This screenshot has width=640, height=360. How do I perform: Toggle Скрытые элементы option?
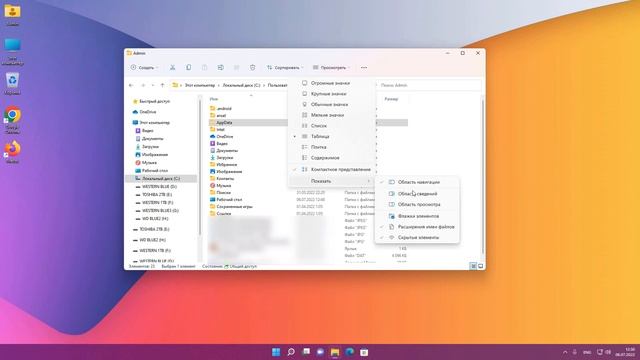click(x=417, y=237)
